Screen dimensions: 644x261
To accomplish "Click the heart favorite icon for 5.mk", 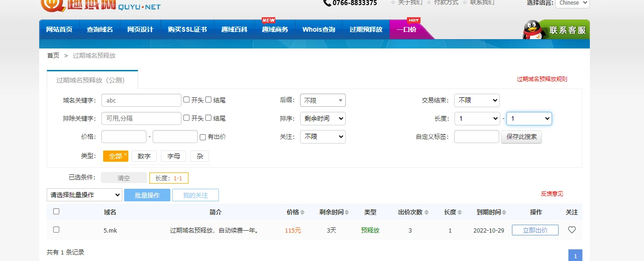I will pyautogui.click(x=572, y=230).
